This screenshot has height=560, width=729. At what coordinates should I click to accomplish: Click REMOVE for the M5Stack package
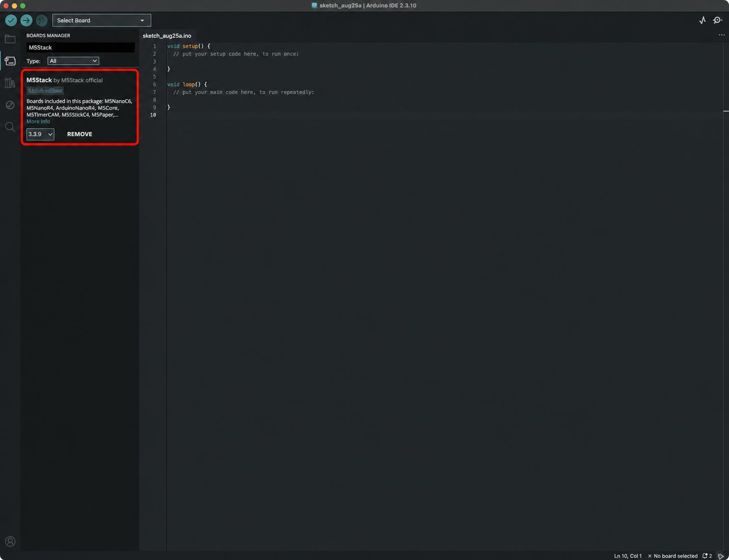(79, 134)
